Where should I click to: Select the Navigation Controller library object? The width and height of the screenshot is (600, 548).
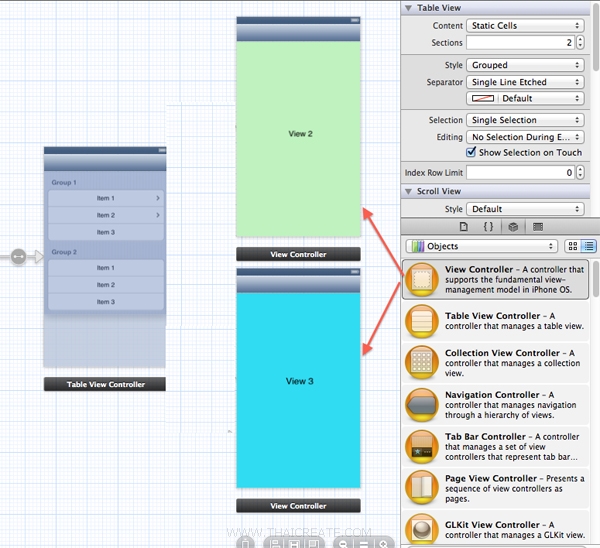click(x=495, y=404)
